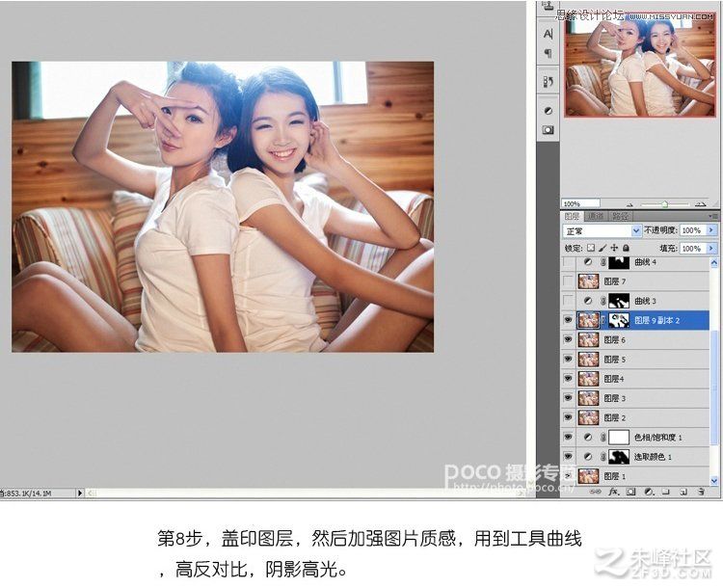The image size is (723, 588).
Task: Hide the 图层 5 layer
Action: click(569, 359)
